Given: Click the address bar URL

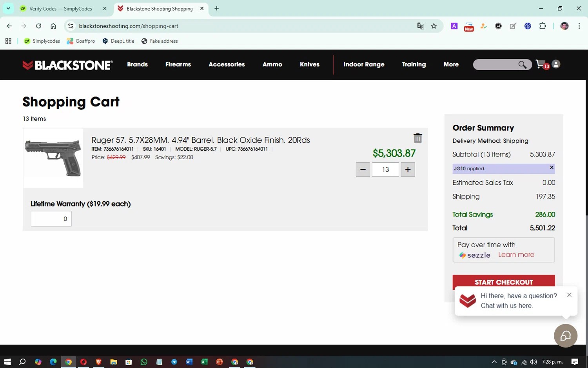Looking at the screenshot, I should pos(129,26).
